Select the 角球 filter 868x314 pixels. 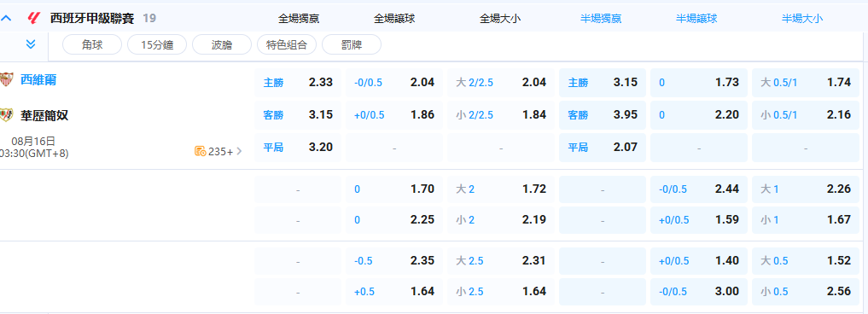pos(92,45)
